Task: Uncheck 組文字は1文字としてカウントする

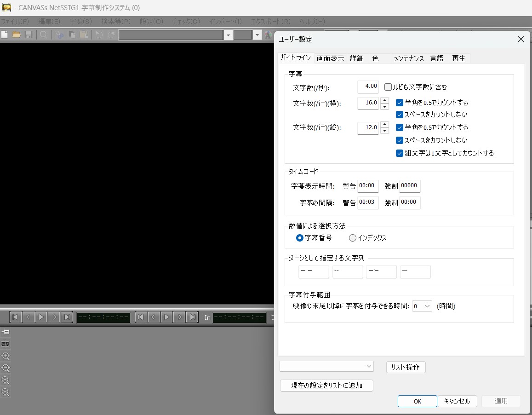Action: point(400,153)
